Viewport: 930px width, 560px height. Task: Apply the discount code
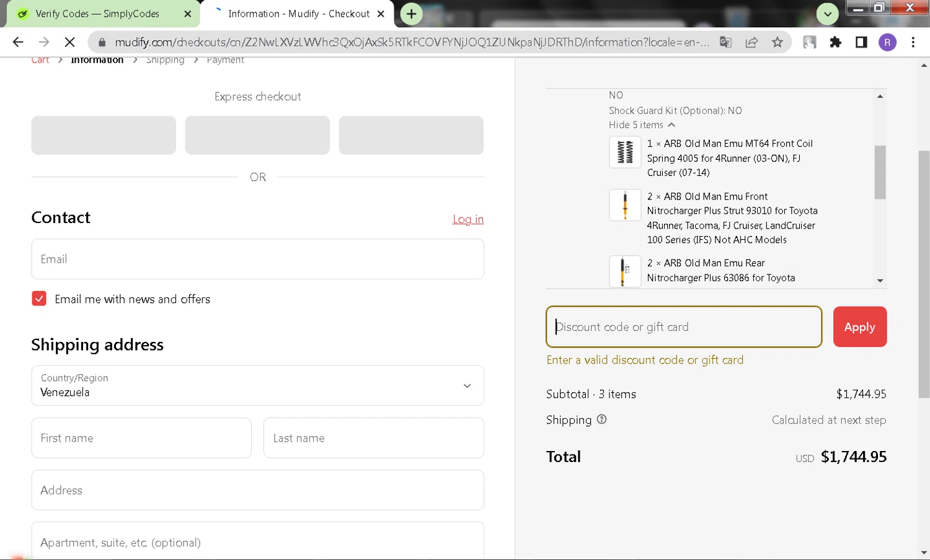(859, 326)
